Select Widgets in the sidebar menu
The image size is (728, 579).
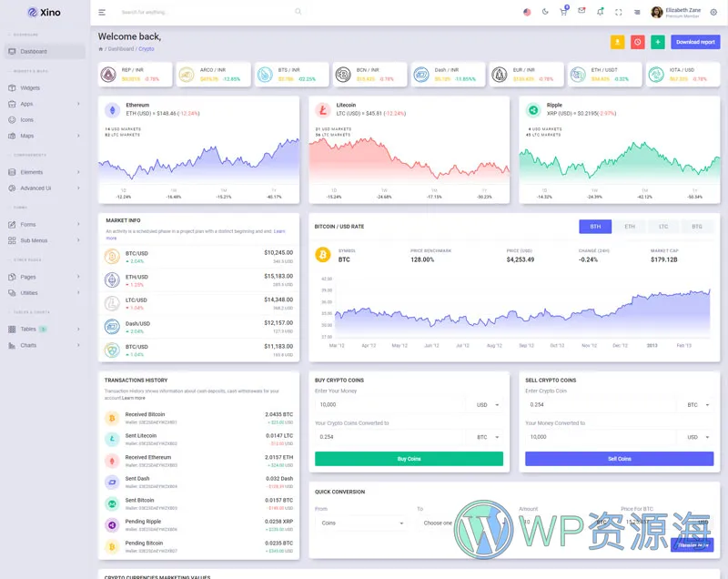pyautogui.click(x=30, y=88)
